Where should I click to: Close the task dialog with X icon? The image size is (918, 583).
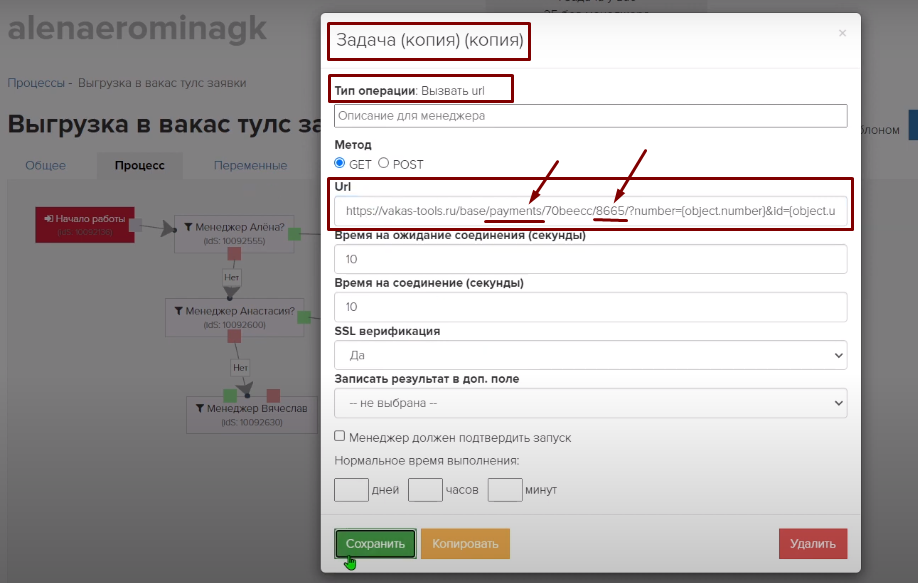(x=842, y=33)
